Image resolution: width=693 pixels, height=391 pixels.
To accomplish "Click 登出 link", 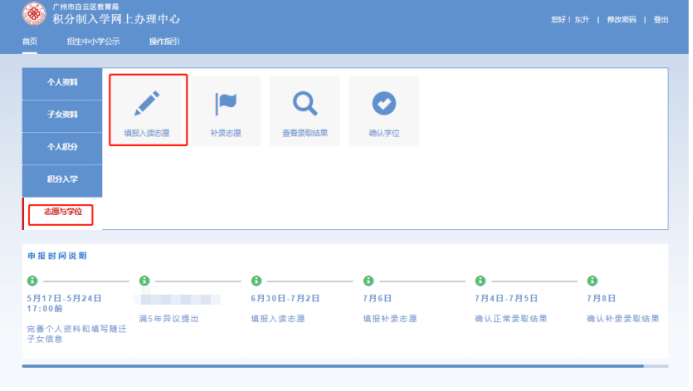I will 661,20.
